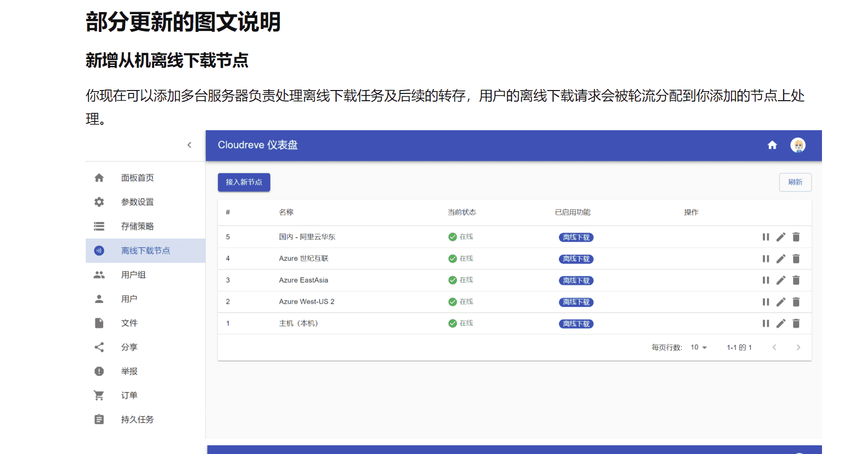868x454 pixels.
Task: Edit the Azure 世纪互联 node
Action: click(781, 259)
